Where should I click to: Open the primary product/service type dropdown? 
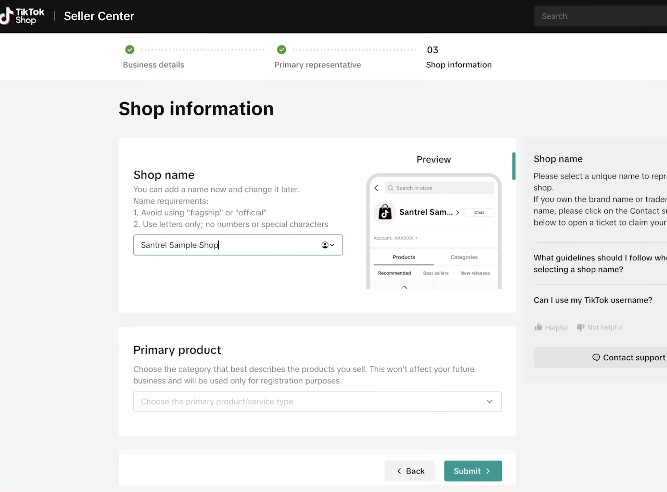pos(317,401)
